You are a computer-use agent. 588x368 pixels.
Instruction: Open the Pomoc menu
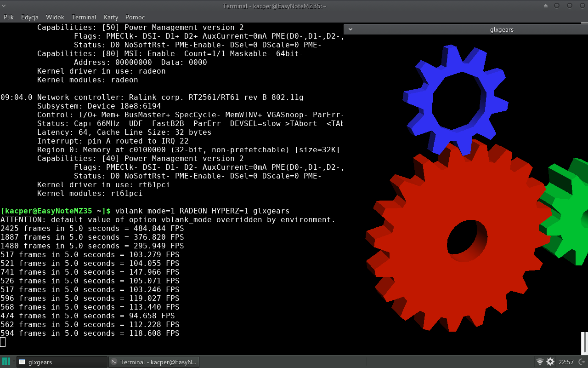pyautogui.click(x=135, y=17)
